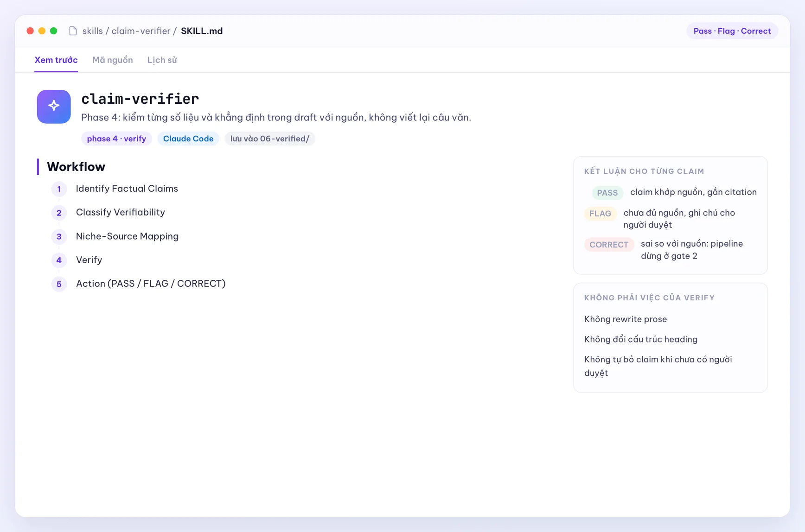Select the Niche-Source Mapping step

coord(127,236)
